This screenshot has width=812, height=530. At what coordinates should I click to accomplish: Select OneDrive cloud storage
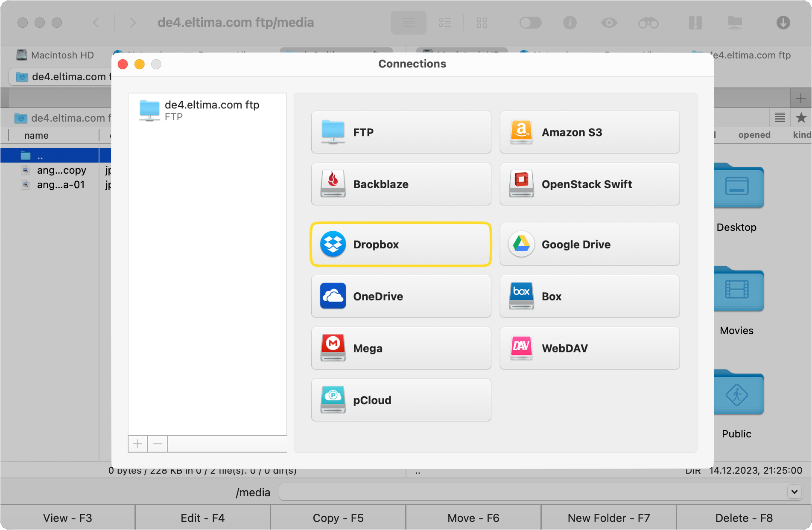400,296
